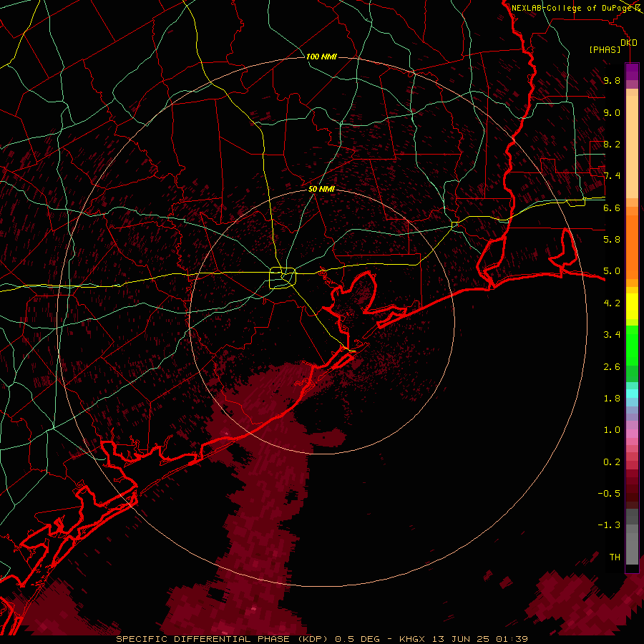Pick the purple swatch atop the color bar
This screenshot has height=644, width=644.
pyautogui.click(x=632, y=72)
